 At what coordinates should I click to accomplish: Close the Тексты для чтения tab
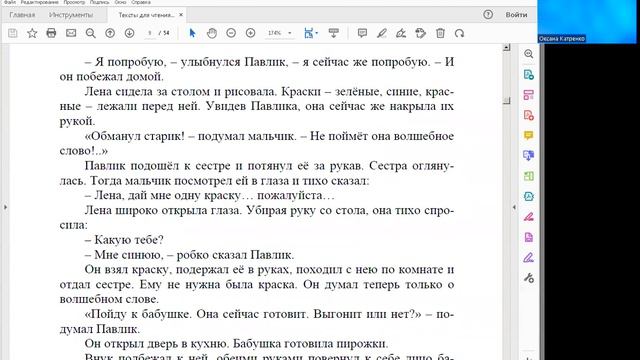(x=181, y=15)
